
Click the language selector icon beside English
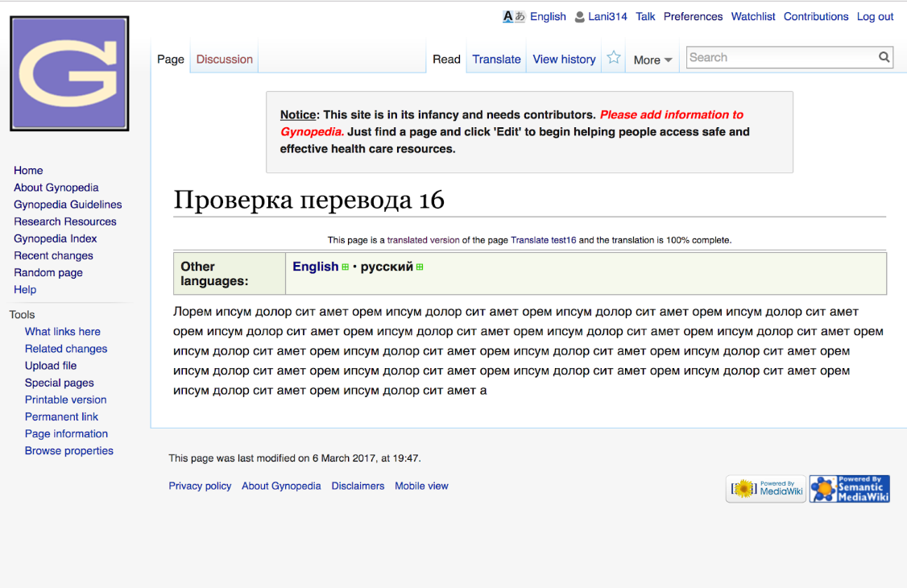[x=513, y=17]
